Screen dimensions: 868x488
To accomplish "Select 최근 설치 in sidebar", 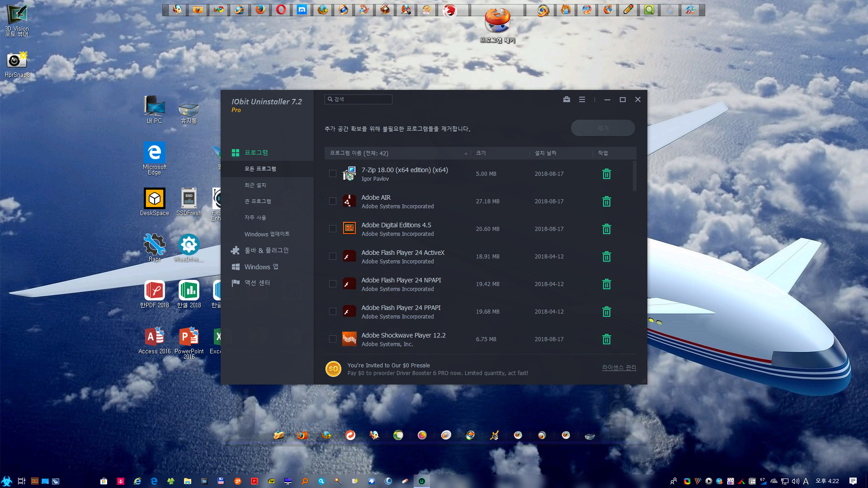I will (x=267, y=185).
